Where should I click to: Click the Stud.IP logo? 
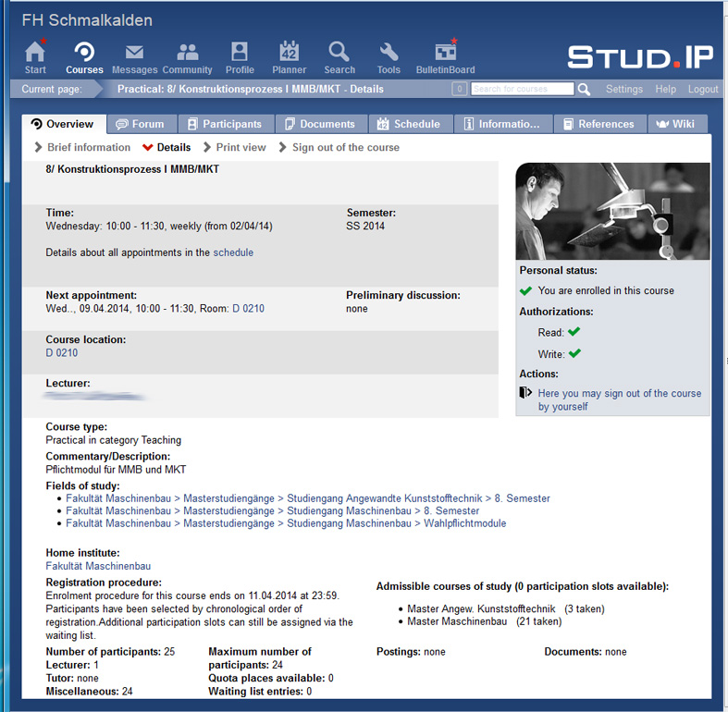coord(640,56)
